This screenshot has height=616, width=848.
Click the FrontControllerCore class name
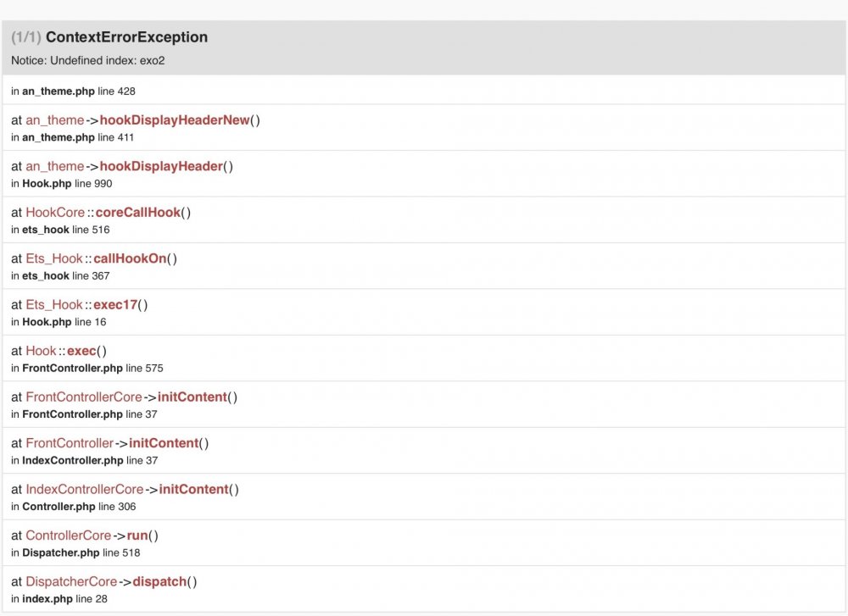[x=84, y=397]
